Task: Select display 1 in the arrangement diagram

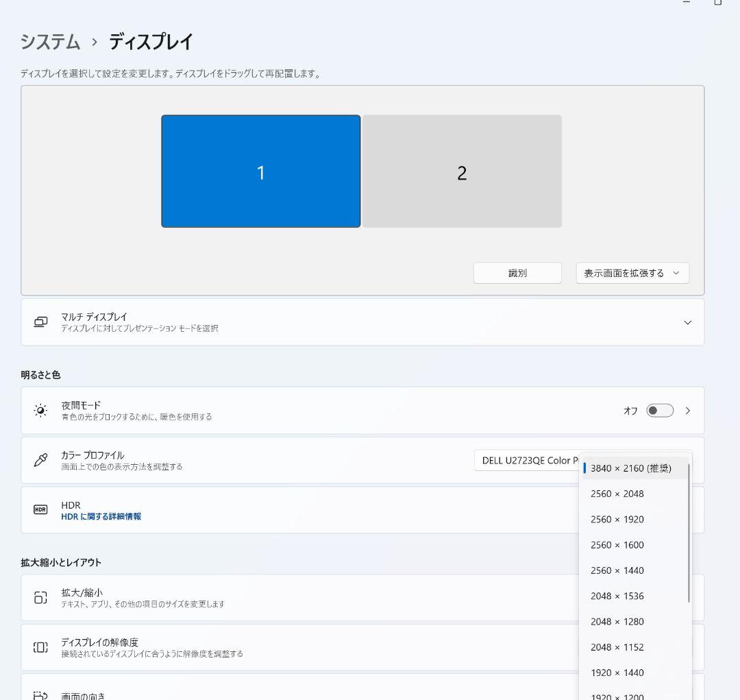Action: tap(261, 171)
